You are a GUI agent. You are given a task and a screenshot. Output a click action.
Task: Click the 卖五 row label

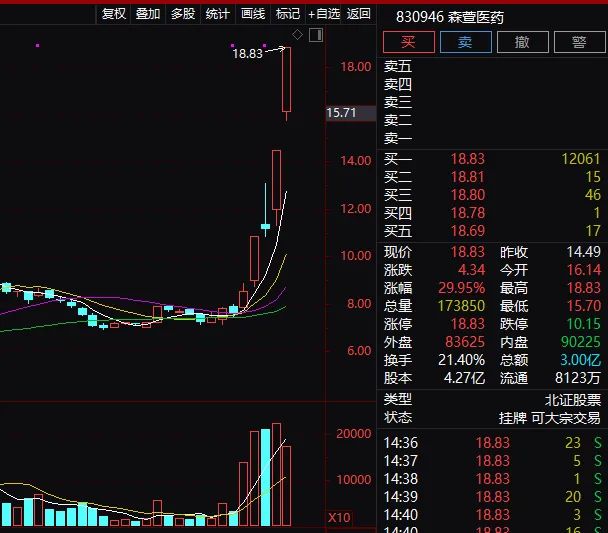pyautogui.click(x=398, y=66)
